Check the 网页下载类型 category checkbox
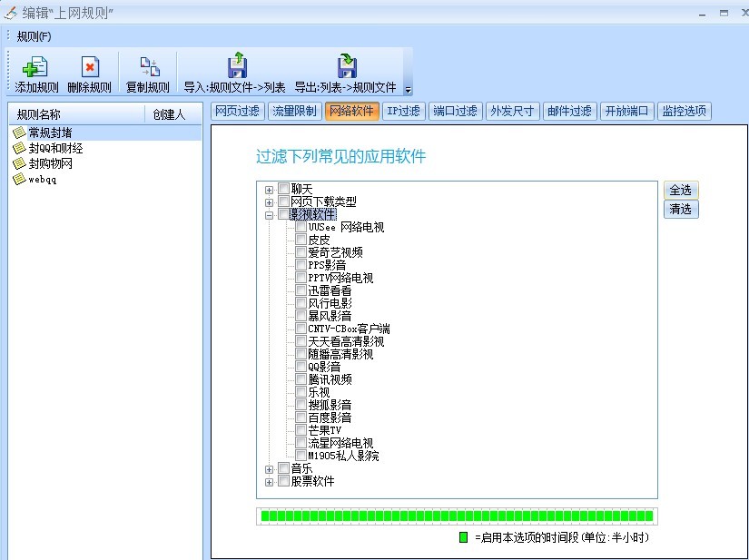This screenshot has width=749, height=560. [x=284, y=201]
